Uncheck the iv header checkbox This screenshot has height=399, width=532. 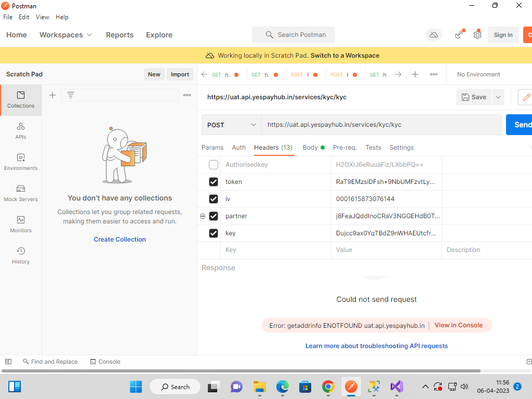coord(214,199)
